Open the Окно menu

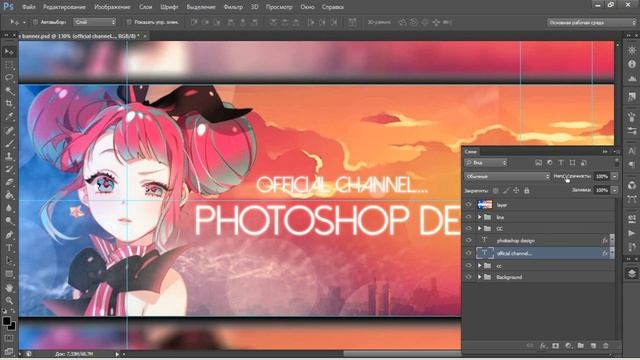(307, 7)
